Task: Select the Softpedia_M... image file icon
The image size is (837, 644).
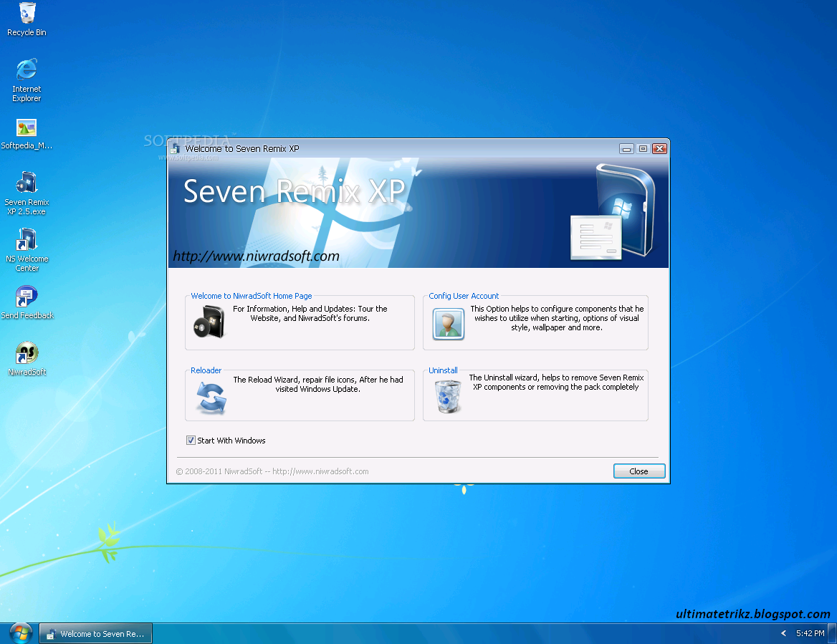Action: pyautogui.click(x=27, y=135)
